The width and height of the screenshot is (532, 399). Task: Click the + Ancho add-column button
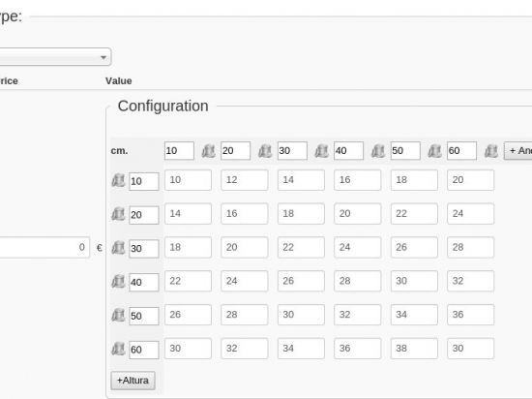pyautogui.click(x=517, y=150)
